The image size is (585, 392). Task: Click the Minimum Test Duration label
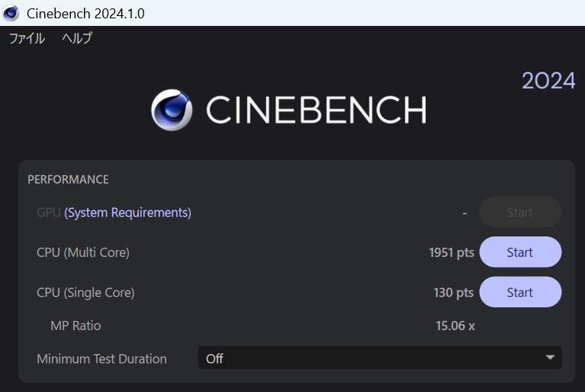pyautogui.click(x=102, y=358)
